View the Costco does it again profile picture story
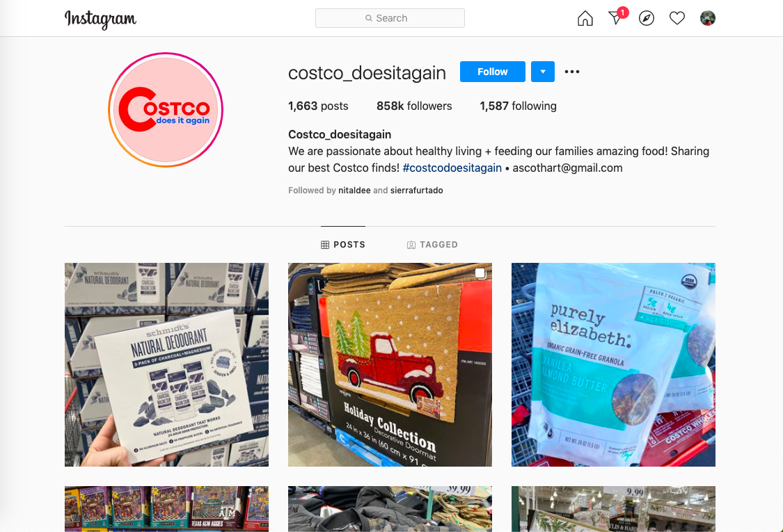Image resolution: width=783 pixels, height=532 pixels. coord(165,110)
